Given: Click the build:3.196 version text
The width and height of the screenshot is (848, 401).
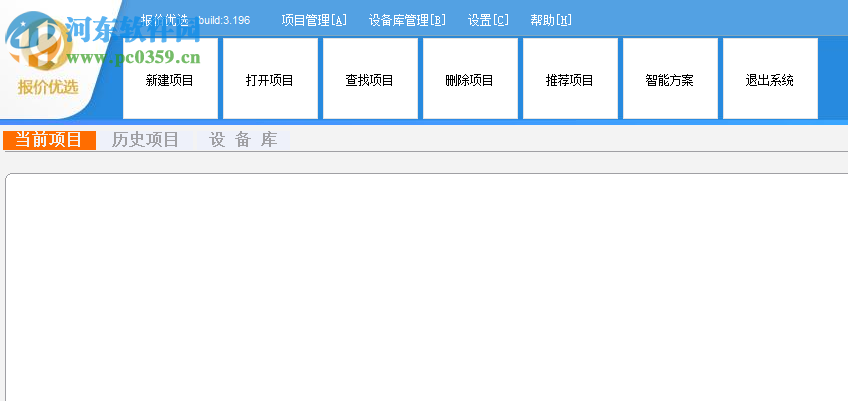Looking at the screenshot, I should (224, 21).
